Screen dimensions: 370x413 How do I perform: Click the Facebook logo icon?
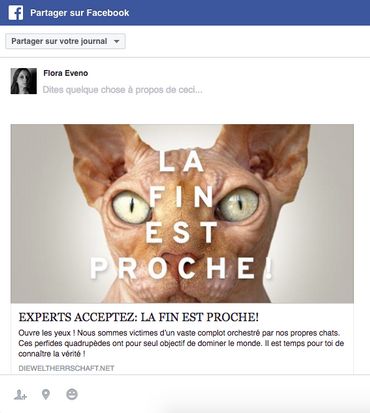16,13
